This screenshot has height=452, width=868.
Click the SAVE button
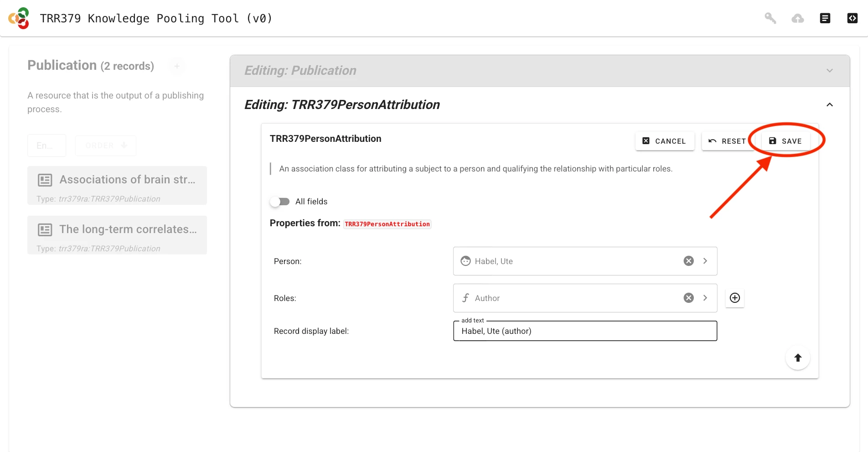click(x=785, y=141)
